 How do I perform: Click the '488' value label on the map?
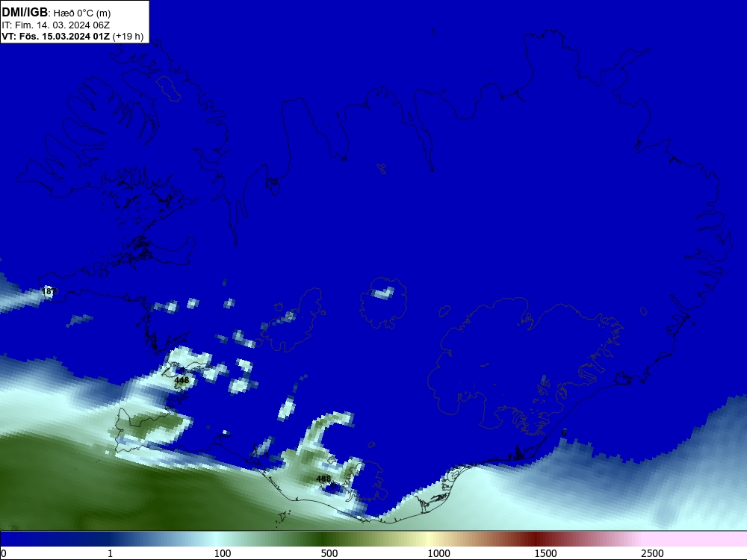coord(323,479)
